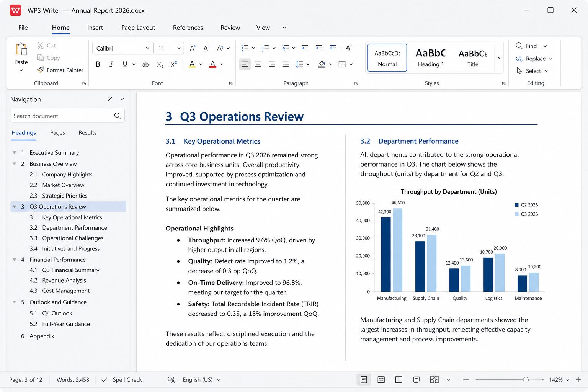Screen dimensions: 588x392
Task: Open the font size 11 dropdown
Action: [179, 48]
